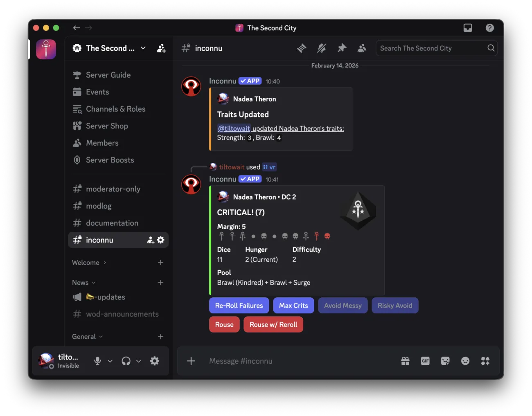Image resolution: width=532 pixels, height=416 pixels.
Task: Create invite for inconnu channel
Action: (151, 240)
